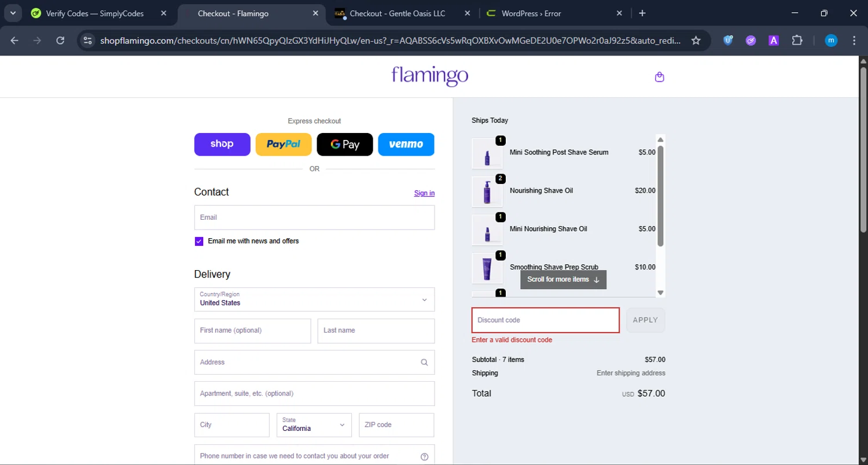Screen dimensions: 868x465
Task: Open the Chrome profile avatar 'm'
Action: coord(831,40)
